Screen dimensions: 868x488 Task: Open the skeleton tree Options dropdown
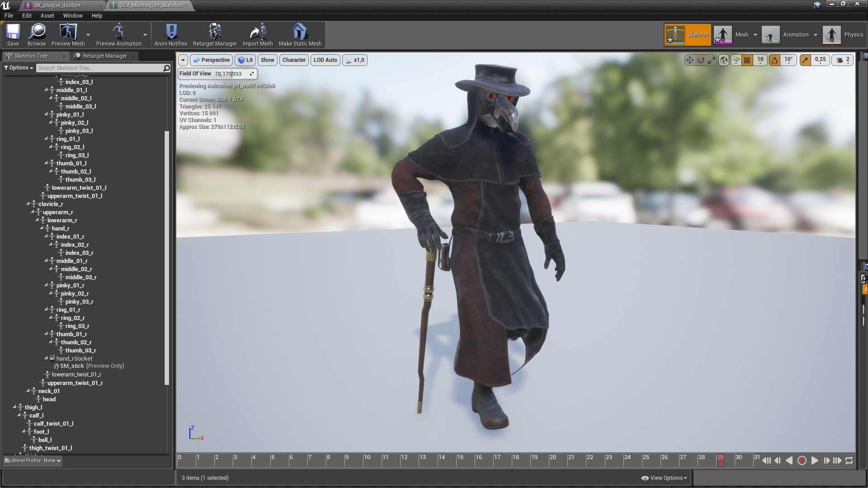tap(19, 68)
